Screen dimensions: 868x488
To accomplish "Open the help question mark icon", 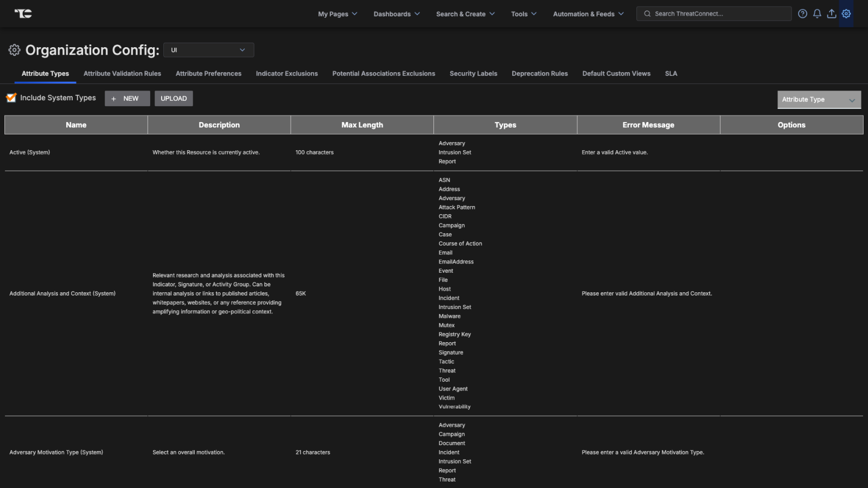I will tap(802, 14).
